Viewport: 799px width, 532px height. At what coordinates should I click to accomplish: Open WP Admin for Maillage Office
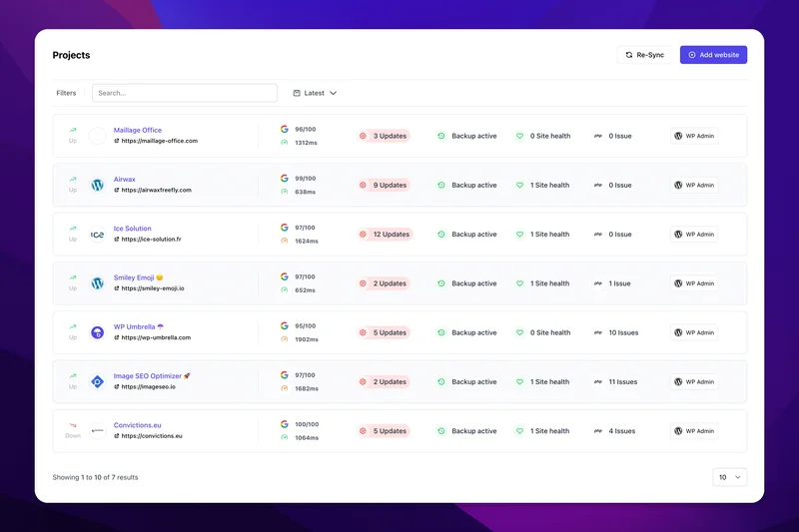click(x=694, y=136)
